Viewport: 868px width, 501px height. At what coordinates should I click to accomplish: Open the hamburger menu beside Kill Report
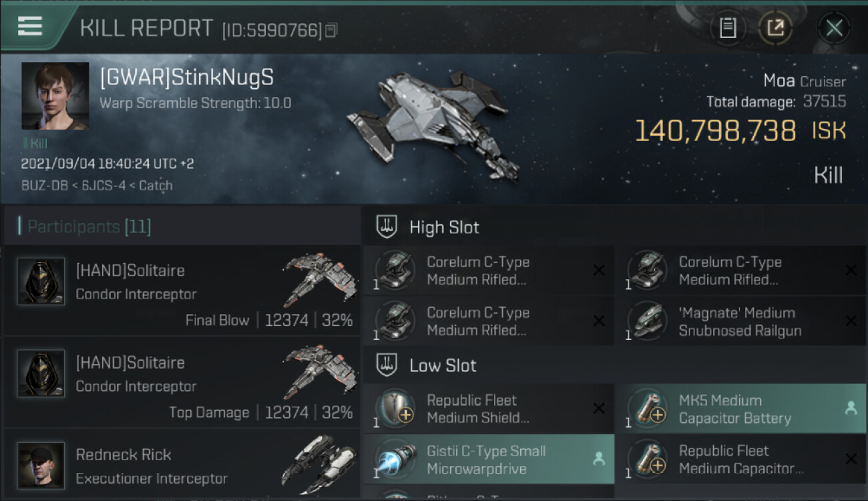click(x=30, y=27)
